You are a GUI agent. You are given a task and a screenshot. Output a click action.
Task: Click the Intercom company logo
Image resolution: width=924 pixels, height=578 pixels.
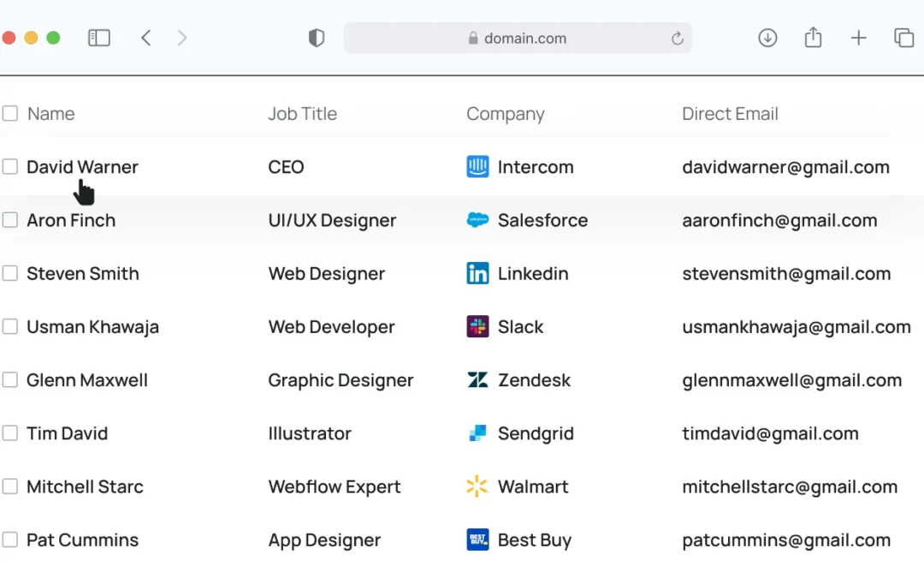(x=477, y=167)
